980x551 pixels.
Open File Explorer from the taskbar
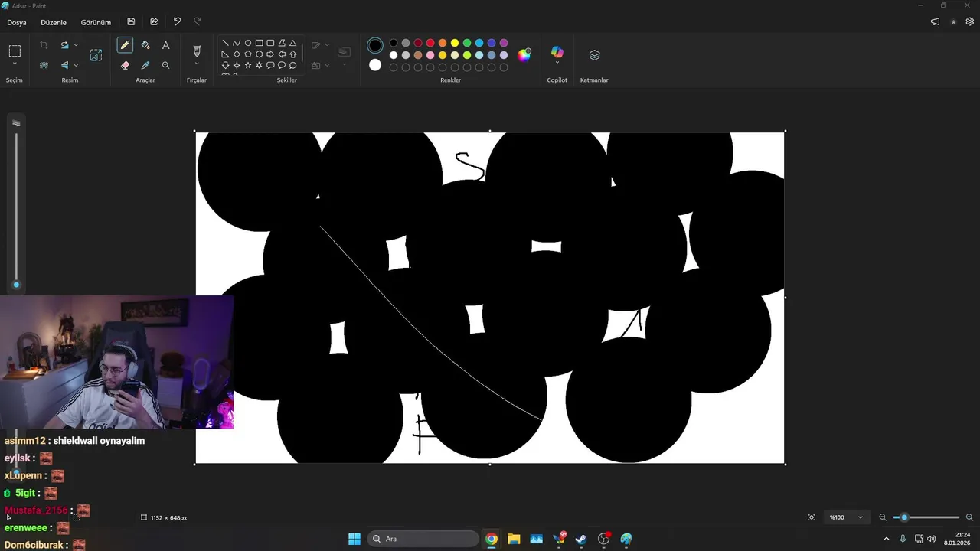[514, 539]
